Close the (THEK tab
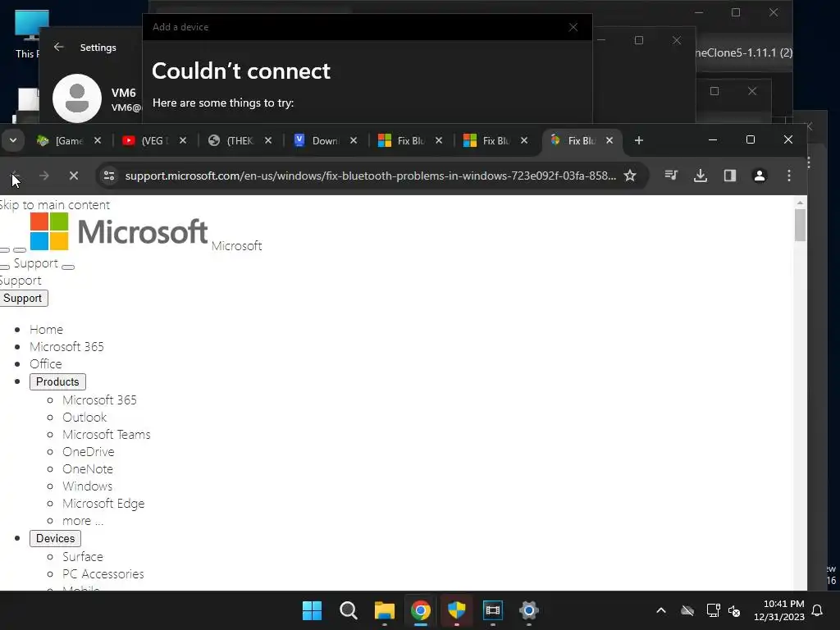The image size is (840, 630). click(268, 140)
